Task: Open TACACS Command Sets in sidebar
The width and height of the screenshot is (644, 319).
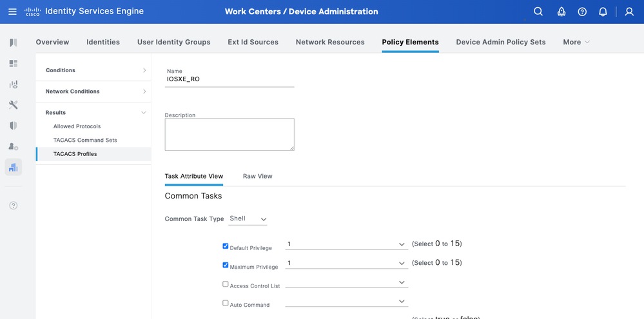Action: click(x=85, y=140)
